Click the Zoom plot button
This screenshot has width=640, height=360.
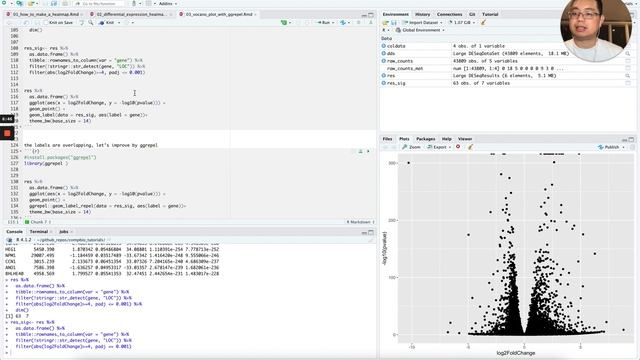coord(411,147)
